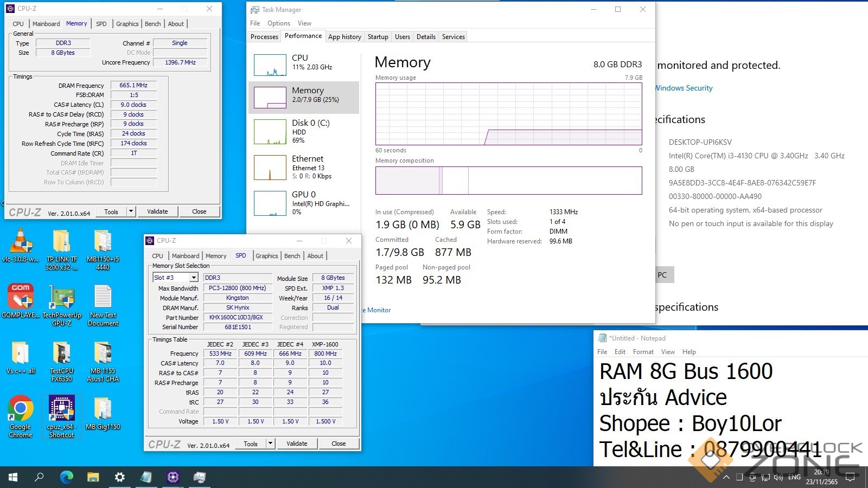Screen dimensions: 868x488
Task: Open the Options menu in Task Manager
Action: [279, 23]
